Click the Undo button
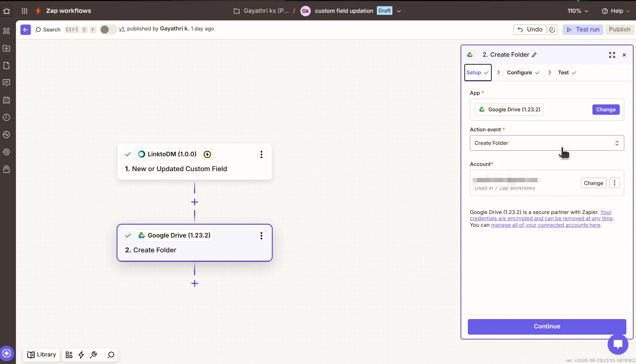This screenshot has width=636, height=364. tap(530, 29)
